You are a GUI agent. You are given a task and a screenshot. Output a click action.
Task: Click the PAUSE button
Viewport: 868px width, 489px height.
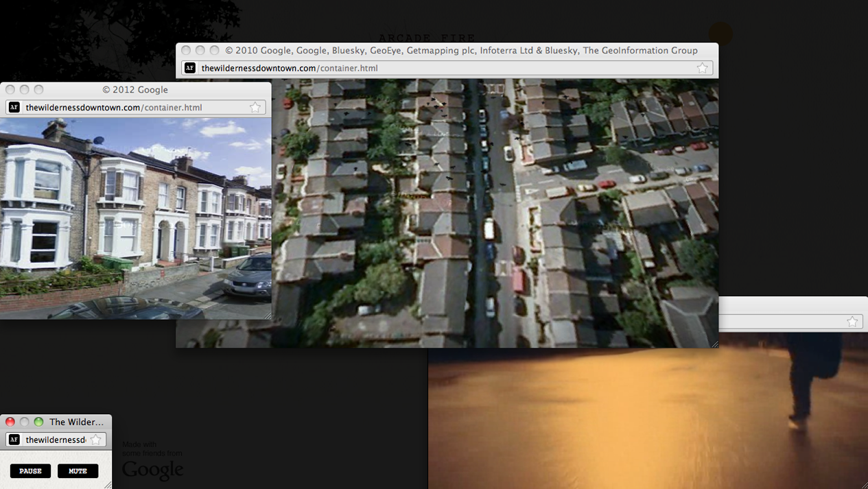coord(30,471)
